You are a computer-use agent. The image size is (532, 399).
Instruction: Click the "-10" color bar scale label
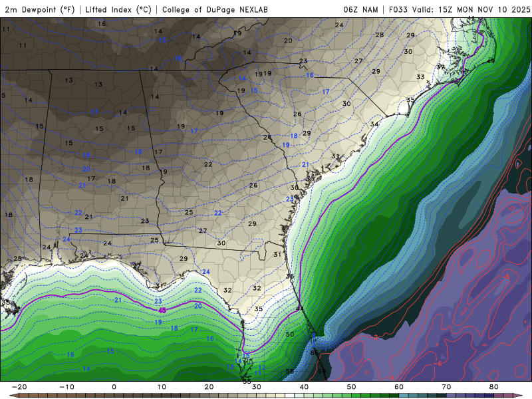tap(66, 387)
